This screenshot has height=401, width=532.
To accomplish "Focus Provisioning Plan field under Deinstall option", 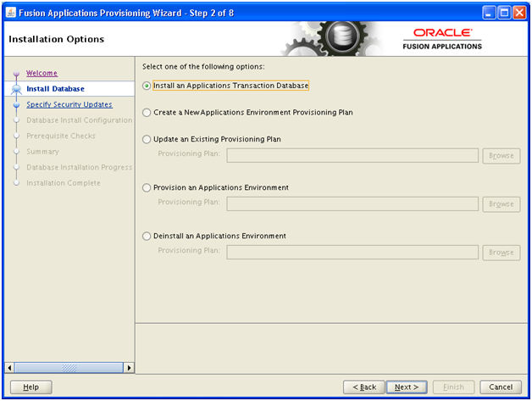I will [x=352, y=253].
